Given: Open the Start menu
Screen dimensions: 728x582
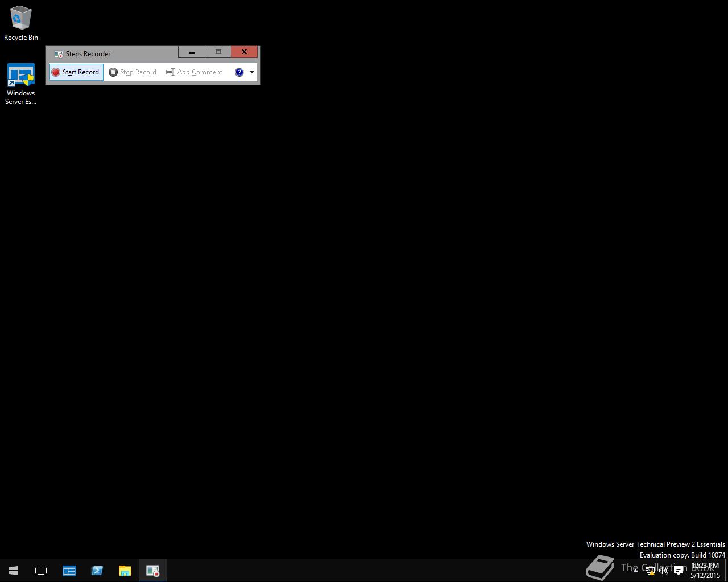Looking at the screenshot, I should point(14,571).
